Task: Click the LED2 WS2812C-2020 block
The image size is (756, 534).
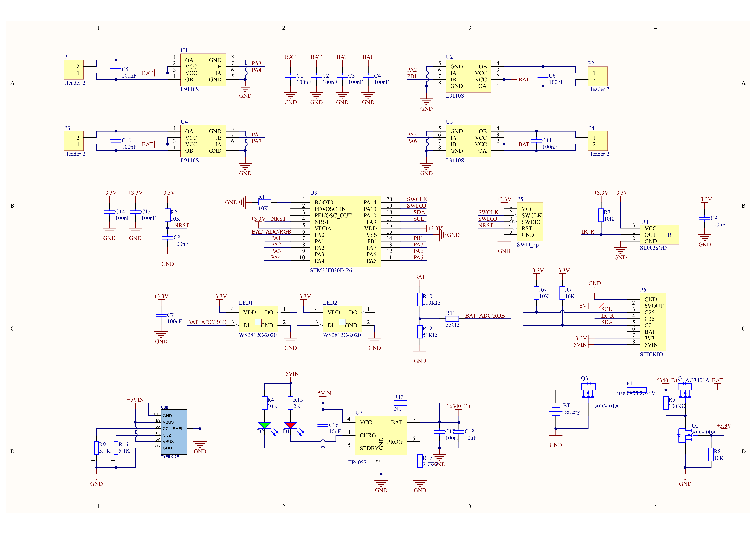Action: (342, 319)
